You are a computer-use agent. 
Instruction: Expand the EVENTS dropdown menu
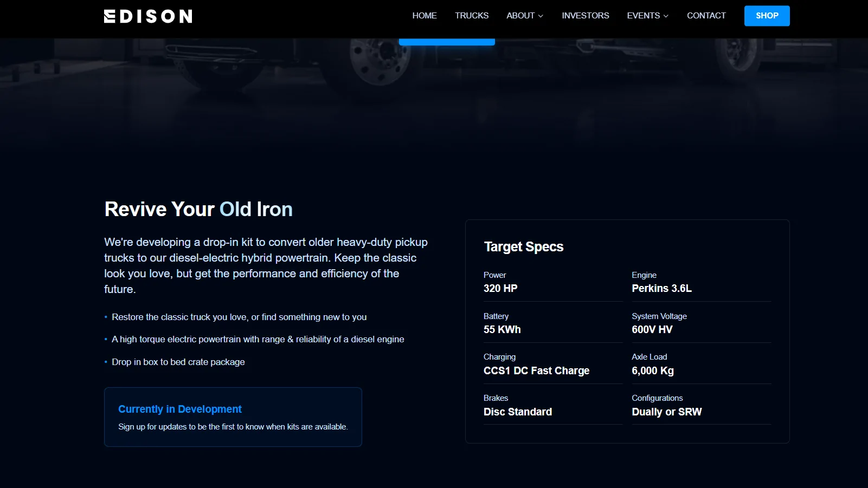coord(644,16)
